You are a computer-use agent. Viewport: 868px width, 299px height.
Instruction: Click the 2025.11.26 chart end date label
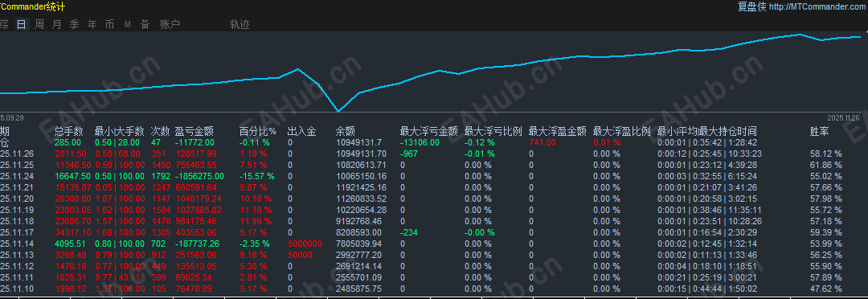click(x=843, y=118)
